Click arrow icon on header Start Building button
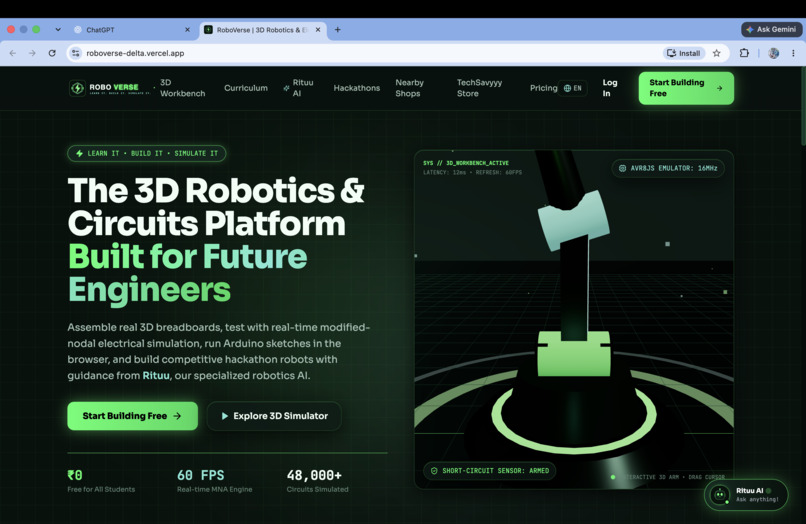Screen dimensions: 806x524 click(720, 88)
